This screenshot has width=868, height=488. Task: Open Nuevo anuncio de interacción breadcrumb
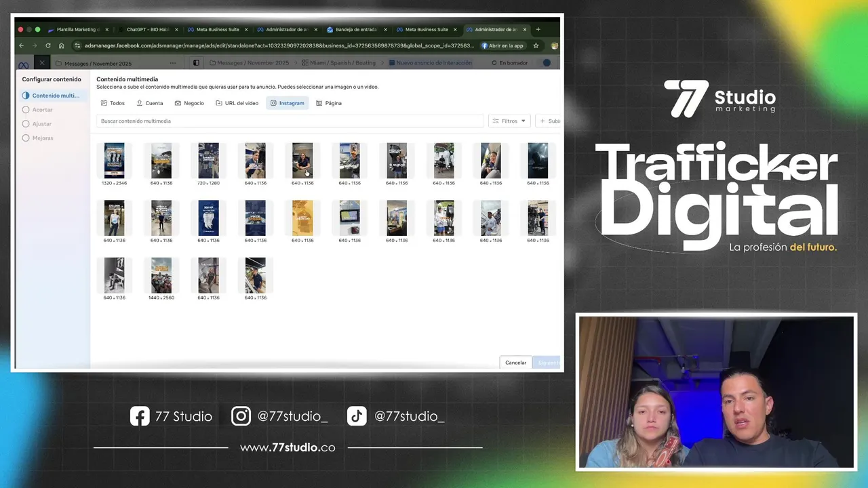430,63
